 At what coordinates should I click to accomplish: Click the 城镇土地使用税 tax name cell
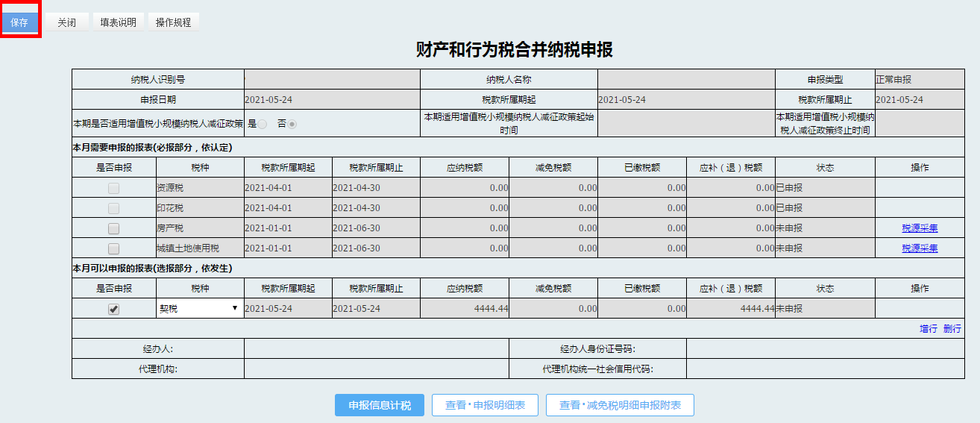(x=200, y=248)
